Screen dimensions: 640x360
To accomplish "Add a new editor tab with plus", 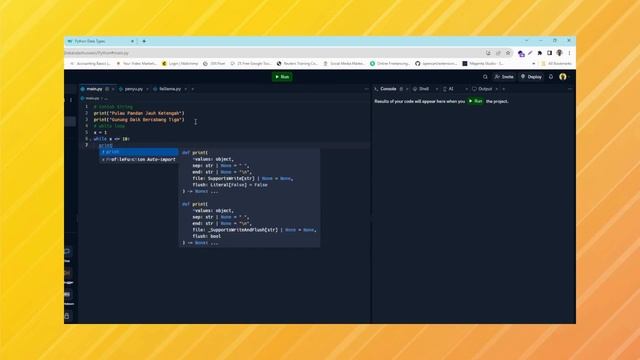I will (x=193, y=89).
